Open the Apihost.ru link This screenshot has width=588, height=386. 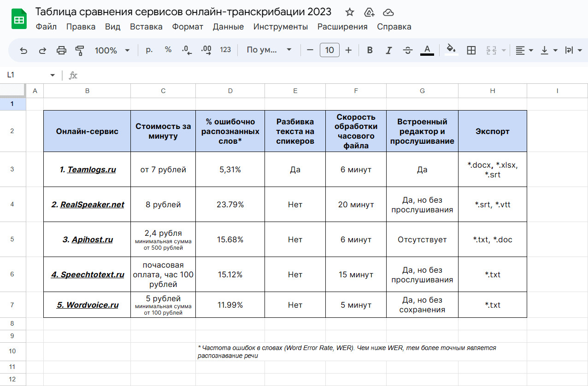pos(92,240)
